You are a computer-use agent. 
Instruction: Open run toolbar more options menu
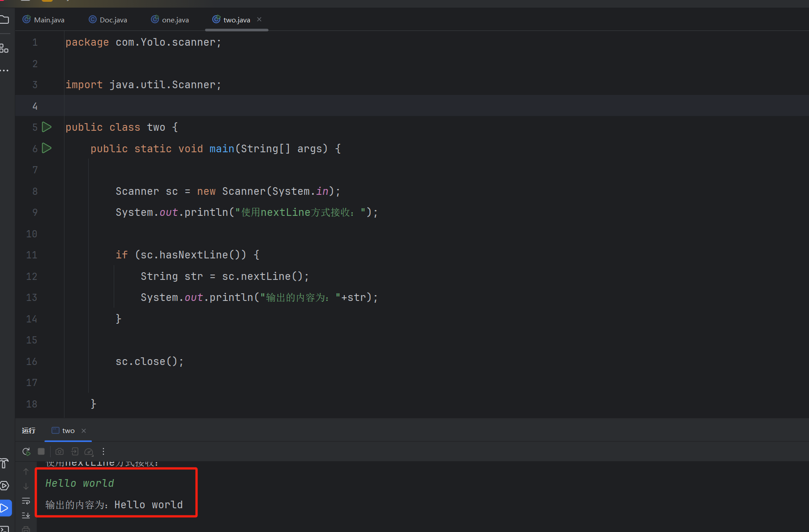103,451
